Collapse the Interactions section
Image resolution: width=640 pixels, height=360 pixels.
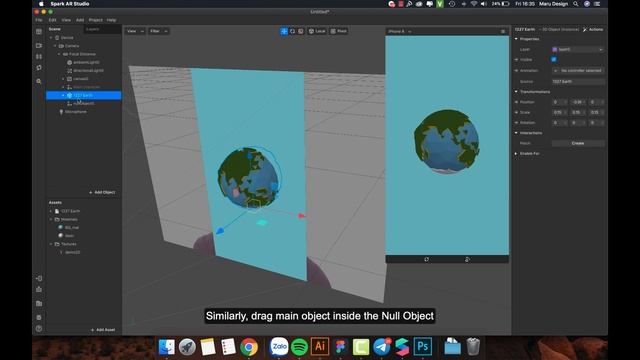(x=516, y=133)
